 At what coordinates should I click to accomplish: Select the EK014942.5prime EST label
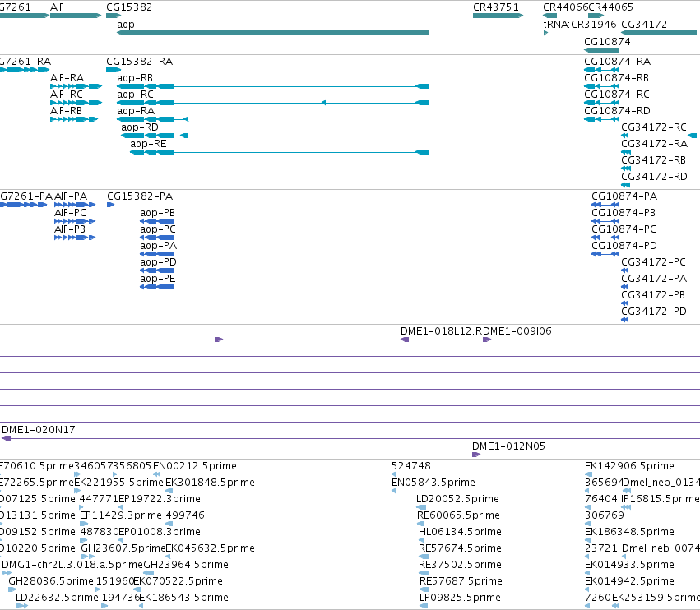[x=629, y=582]
